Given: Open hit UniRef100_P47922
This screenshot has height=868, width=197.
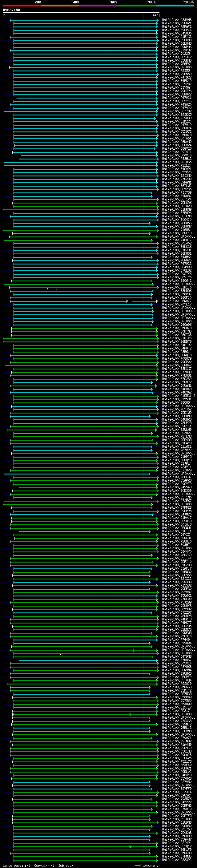Looking at the screenshot, I should tap(177, 78).
